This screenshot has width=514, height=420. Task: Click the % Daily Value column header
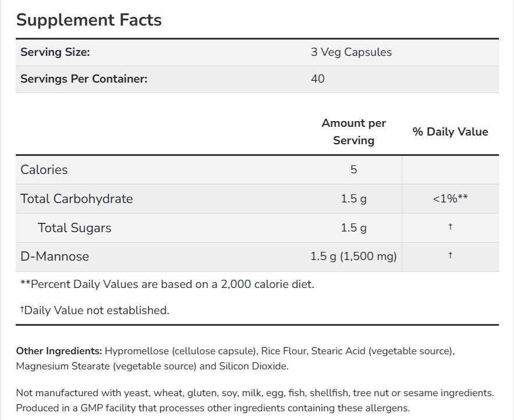450,131
